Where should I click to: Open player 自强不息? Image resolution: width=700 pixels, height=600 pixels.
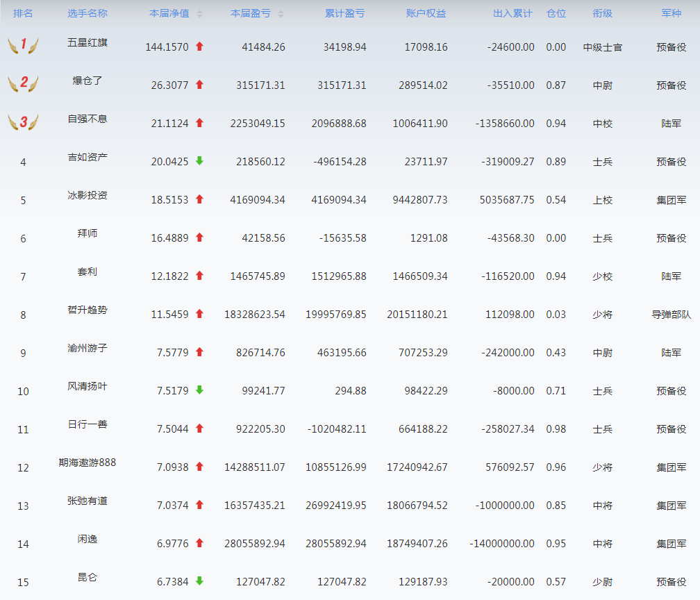click(x=87, y=119)
